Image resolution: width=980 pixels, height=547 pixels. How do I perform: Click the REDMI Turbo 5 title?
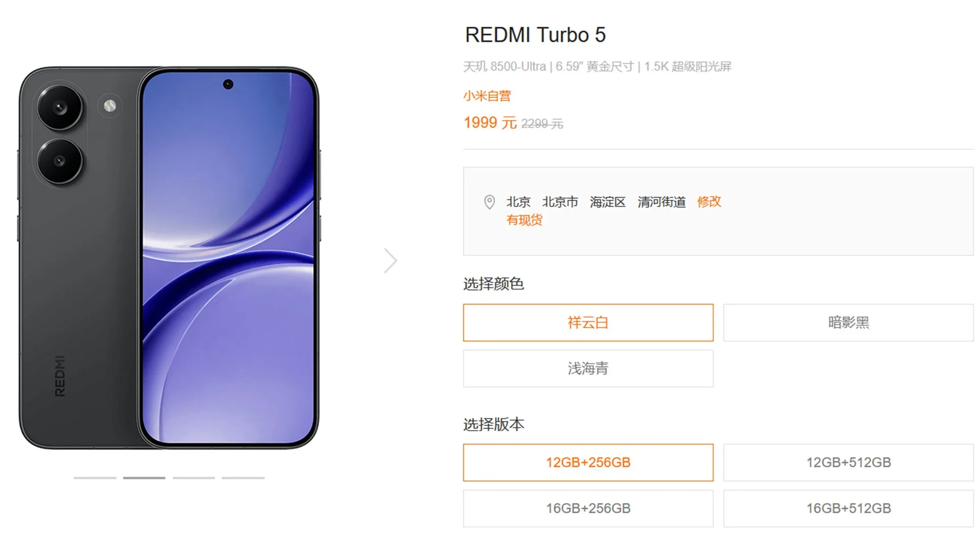(x=535, y=35)
